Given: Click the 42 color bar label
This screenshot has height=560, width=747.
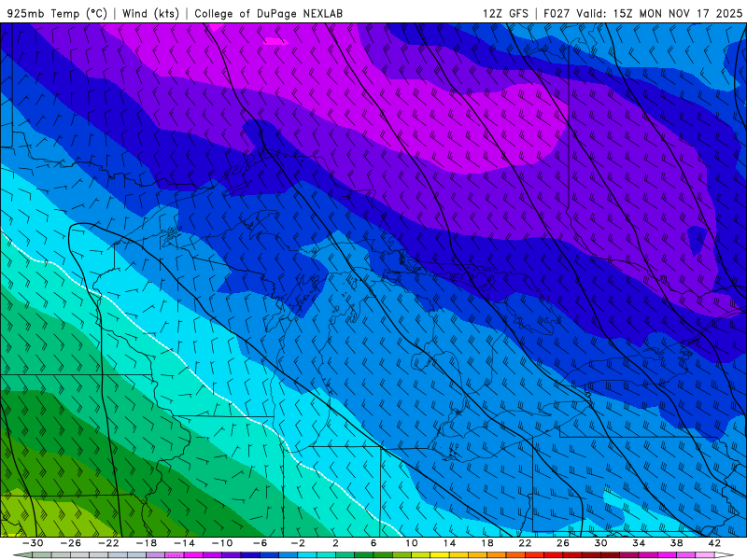Looking at the screenshot, I should 714,543.
